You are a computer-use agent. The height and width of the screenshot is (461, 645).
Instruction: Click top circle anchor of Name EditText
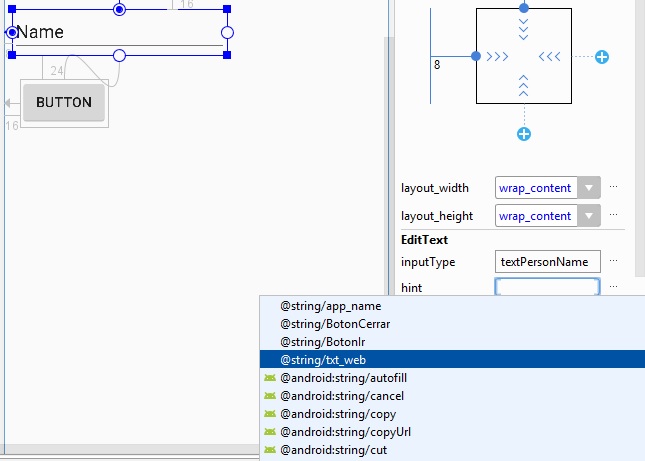click(x=120, y=9)
